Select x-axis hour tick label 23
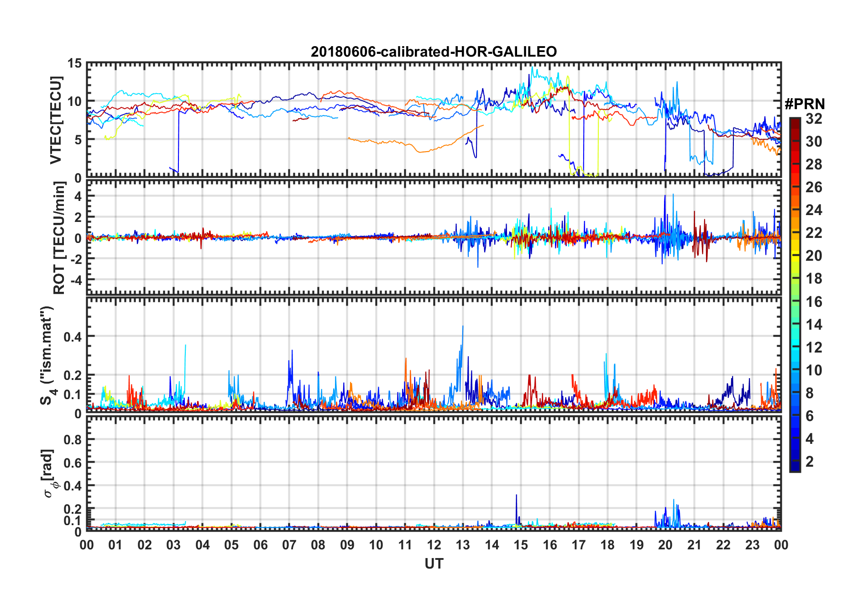 pos(753,545)
